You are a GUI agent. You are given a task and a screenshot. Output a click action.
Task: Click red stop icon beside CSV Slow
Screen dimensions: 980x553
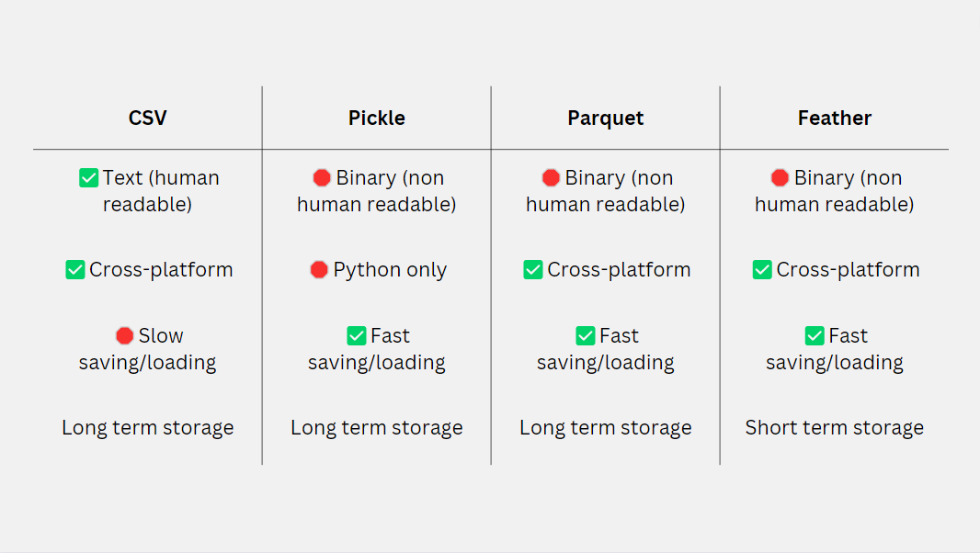(x=125, y=336)
